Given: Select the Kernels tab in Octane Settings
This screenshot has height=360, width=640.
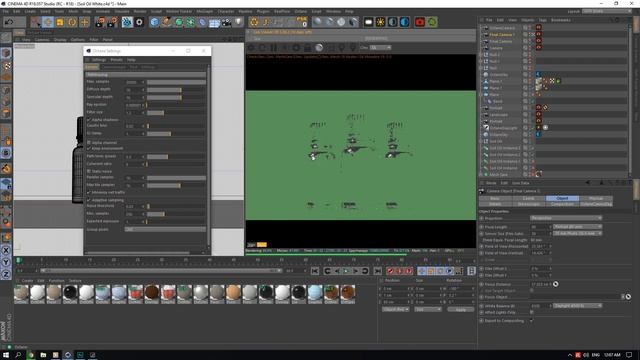Looking at the screenshot, I should [x=91, y=67].
